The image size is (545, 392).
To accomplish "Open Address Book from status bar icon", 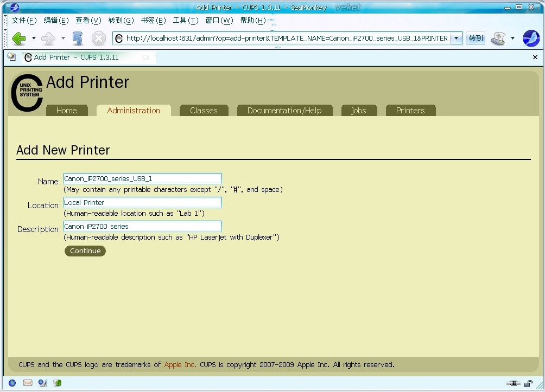I will coord(58,383).
